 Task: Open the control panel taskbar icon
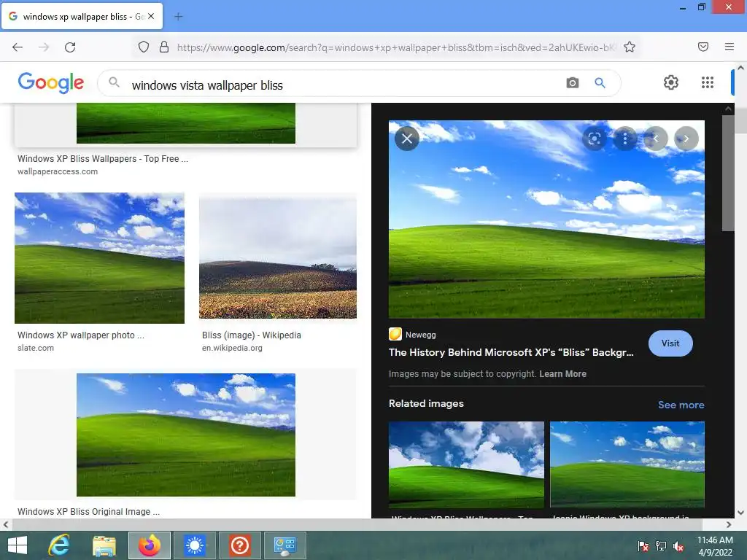(x=285, y=545)
